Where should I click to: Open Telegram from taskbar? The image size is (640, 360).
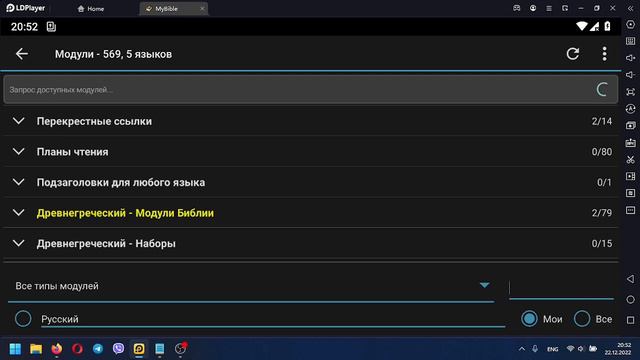pos(98,349)
